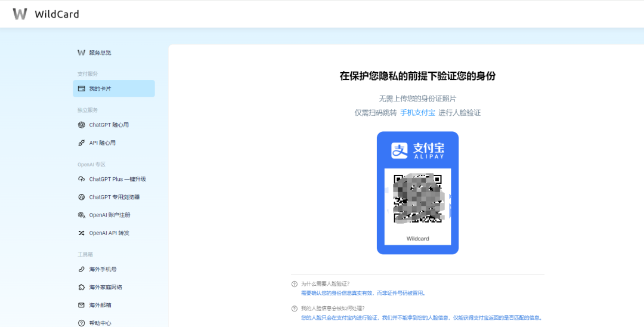The height and width of the screenshot is (327, 644).
Task: Click the 工具箱 section label
Action: click(x=85, y=254)
